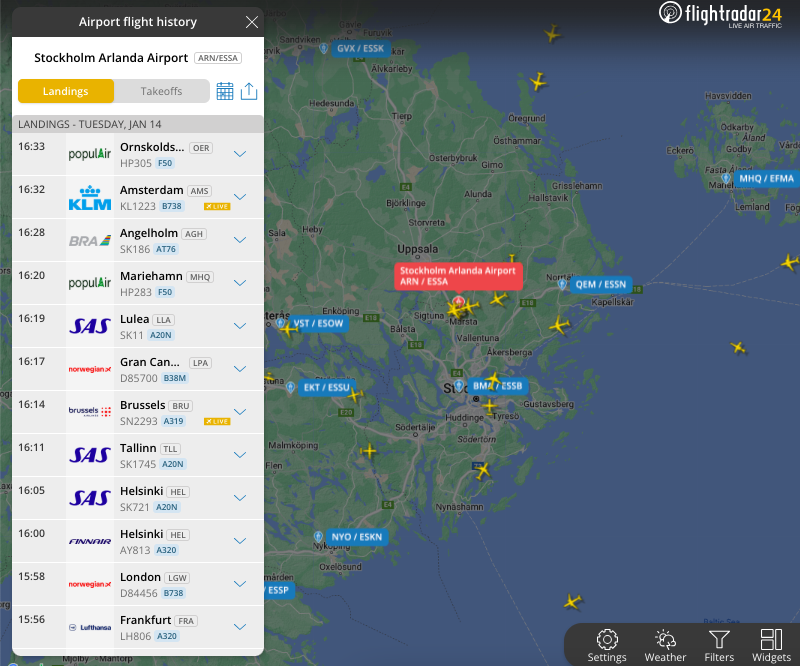The height and width of the screenshot is (666, 800).
Task: Click the populAir logo on Ornskoldsvik row
Action: point(90,154)
